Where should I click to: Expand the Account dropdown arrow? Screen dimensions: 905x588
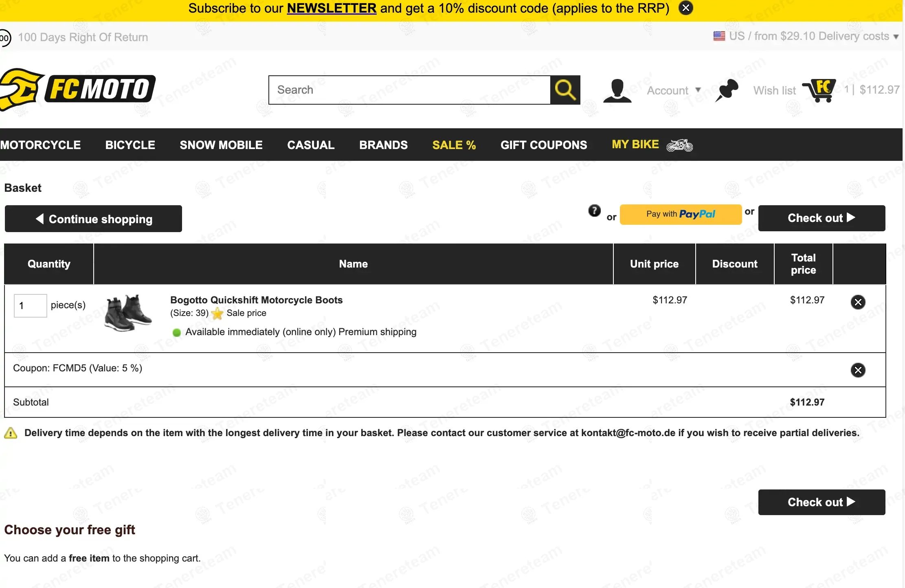tap(698, 90)
